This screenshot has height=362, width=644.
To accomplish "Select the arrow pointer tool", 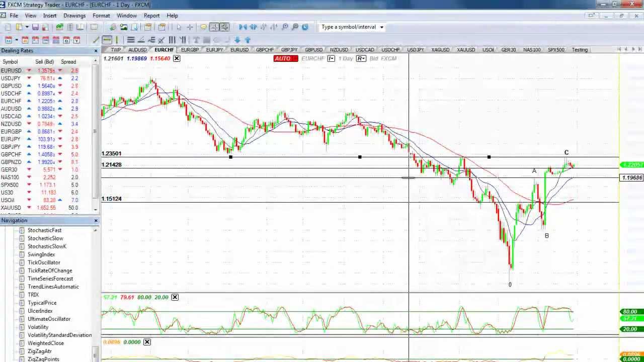I will [179, 27].
